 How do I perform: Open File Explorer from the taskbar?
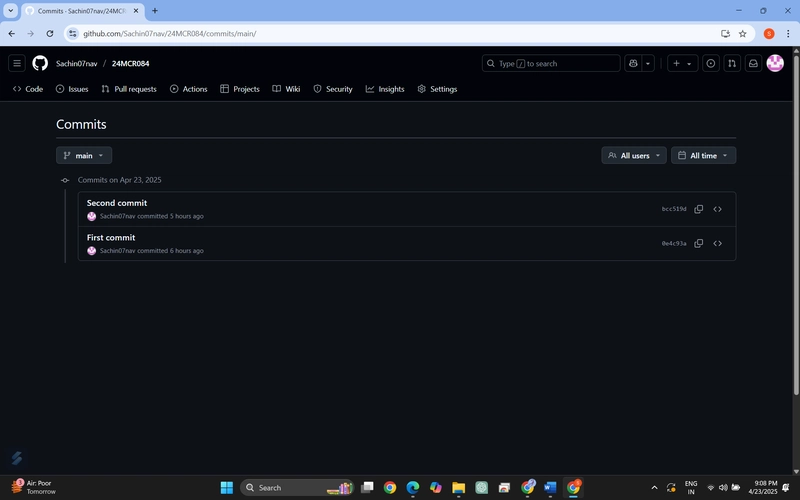[458, 488]
